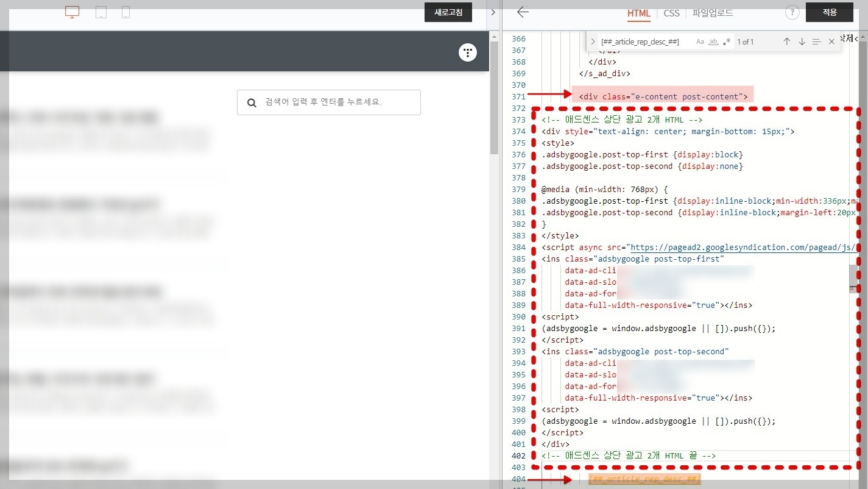Toggle match case Aa in search

click(x=700, y=41)
